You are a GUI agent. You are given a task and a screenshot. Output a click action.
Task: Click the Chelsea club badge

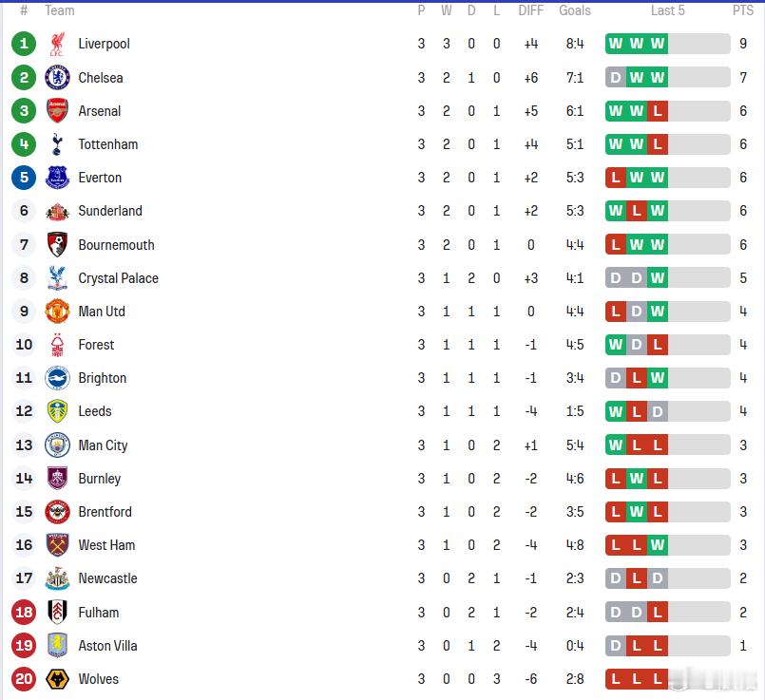pos(57,78)
